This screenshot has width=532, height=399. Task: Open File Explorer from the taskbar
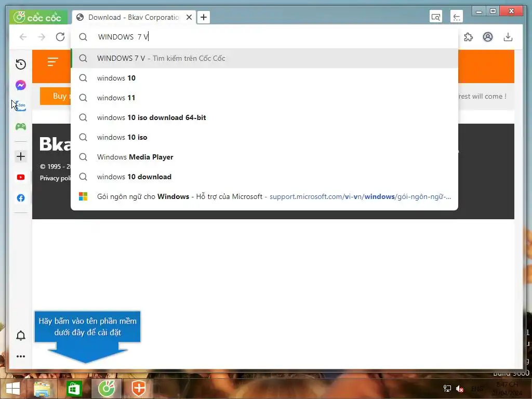[x=42, y=389]
